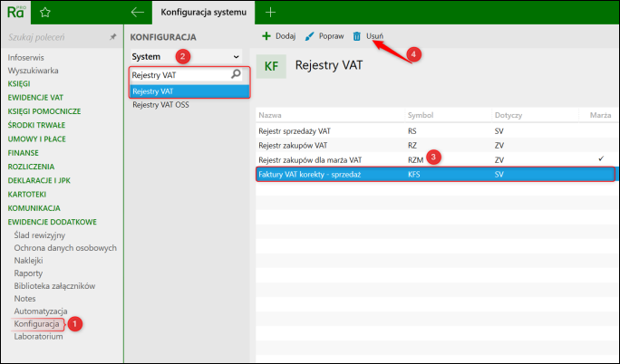Click the KFS symbol cell

pos(414,174)
